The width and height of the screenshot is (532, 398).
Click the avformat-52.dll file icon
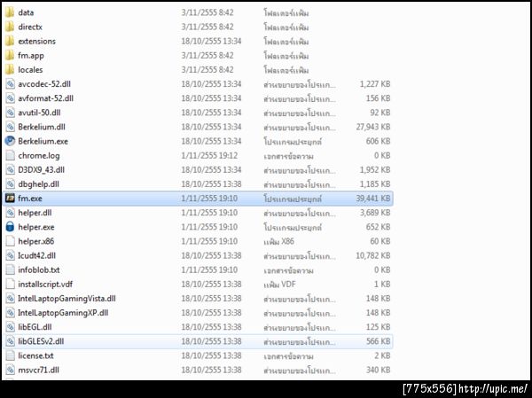[10, 98]
